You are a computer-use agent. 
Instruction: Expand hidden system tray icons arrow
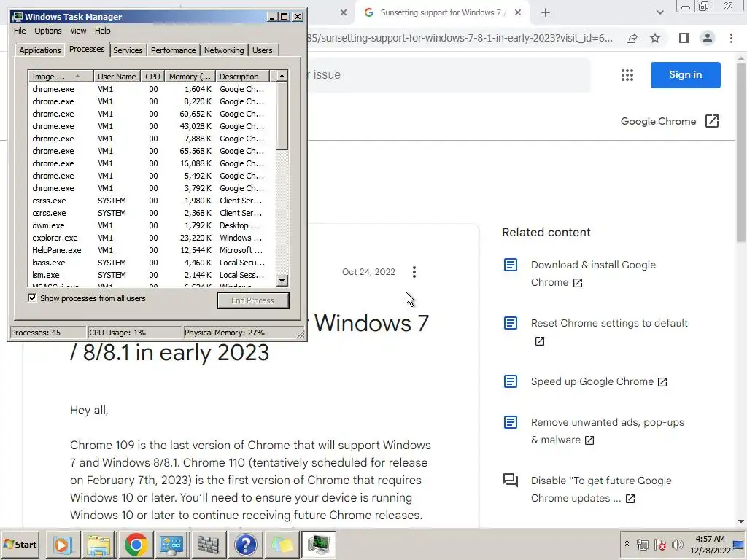(627, 544)
